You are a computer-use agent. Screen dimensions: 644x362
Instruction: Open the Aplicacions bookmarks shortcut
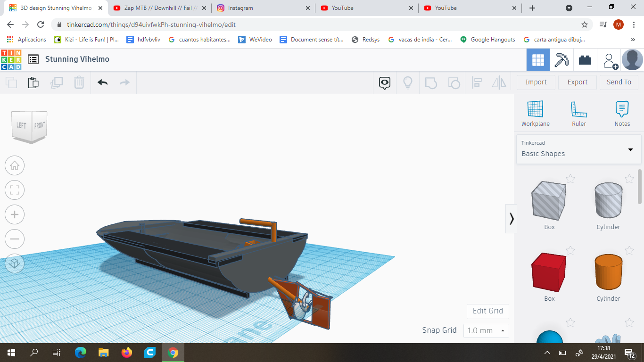coord(26,40)
